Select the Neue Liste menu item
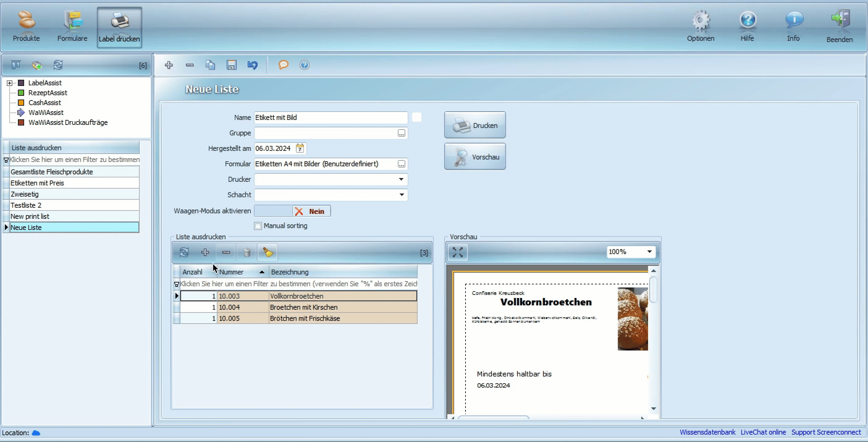 [x=73, y=227]
